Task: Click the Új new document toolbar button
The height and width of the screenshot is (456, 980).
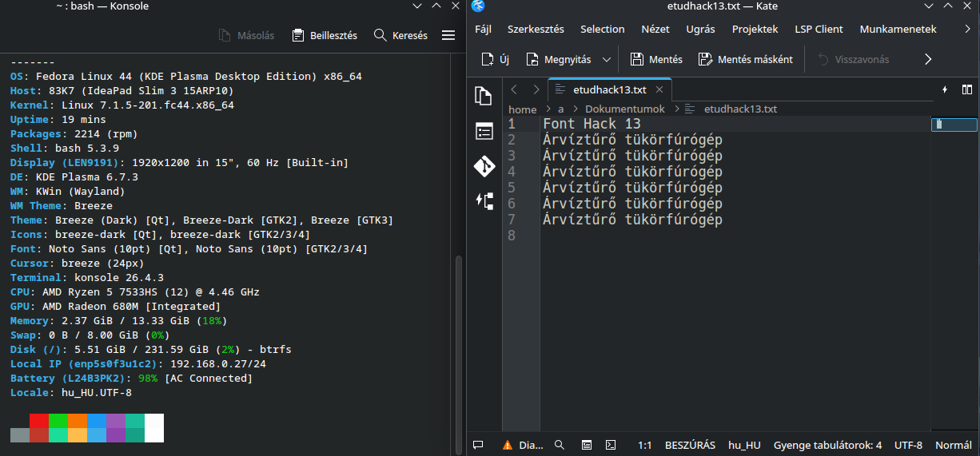Action: (x=496, y=59)
